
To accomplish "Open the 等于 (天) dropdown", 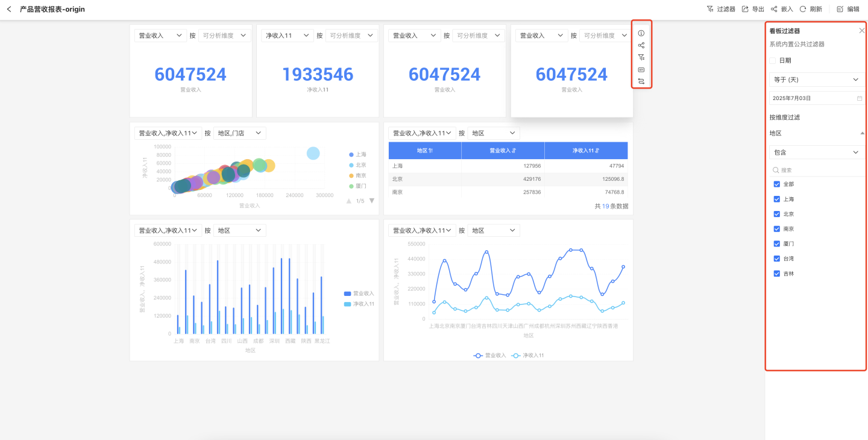I will (817, 80).
